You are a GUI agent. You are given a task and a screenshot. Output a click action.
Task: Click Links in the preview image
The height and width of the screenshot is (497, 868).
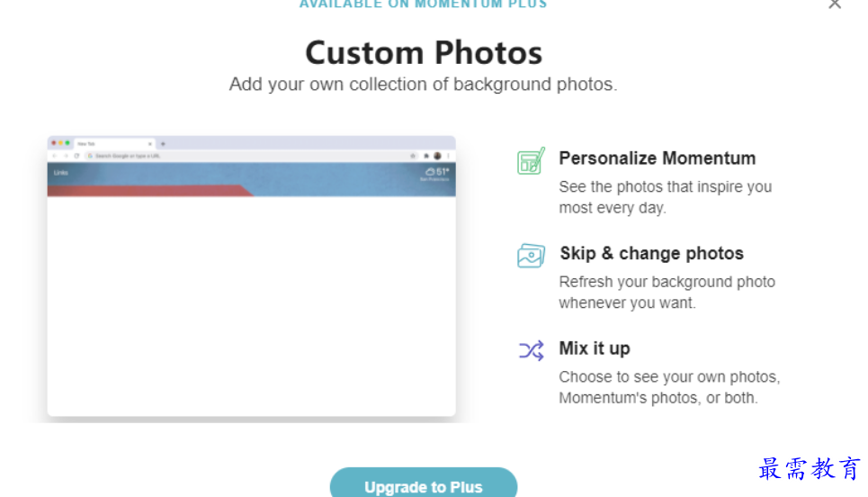(x=61, y=173)
